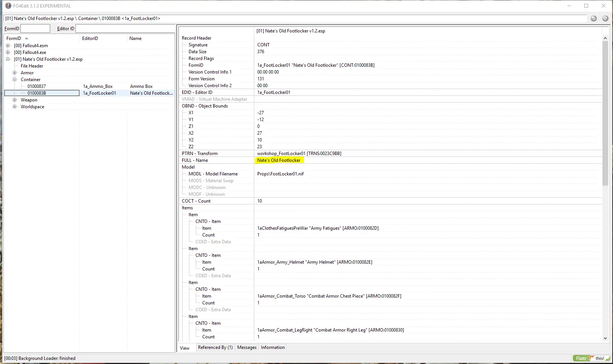Expand the Worldspace group
The image size is (613, 364).
pyautogui.click(x=15, y=107)
